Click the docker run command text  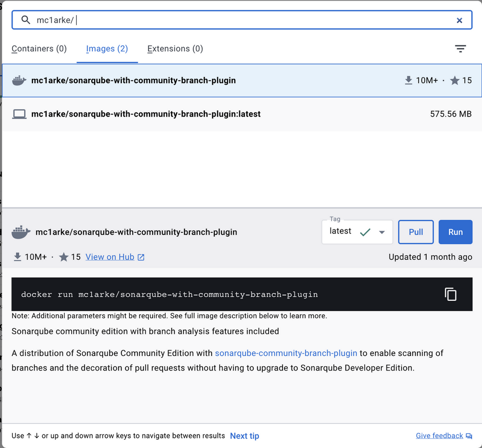tap(169, 294)
